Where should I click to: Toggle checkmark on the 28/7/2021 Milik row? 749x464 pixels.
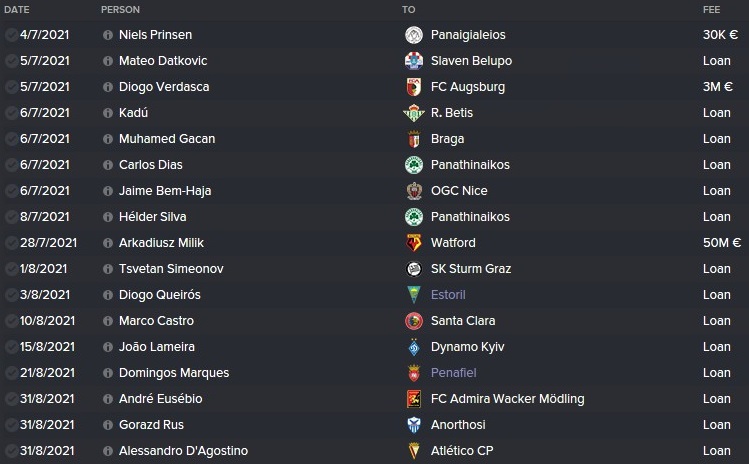point(11,243)
